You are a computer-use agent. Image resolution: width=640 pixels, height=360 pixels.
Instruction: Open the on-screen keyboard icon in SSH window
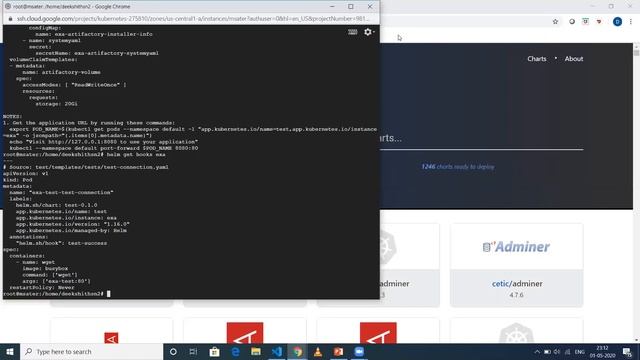(352, 32)
